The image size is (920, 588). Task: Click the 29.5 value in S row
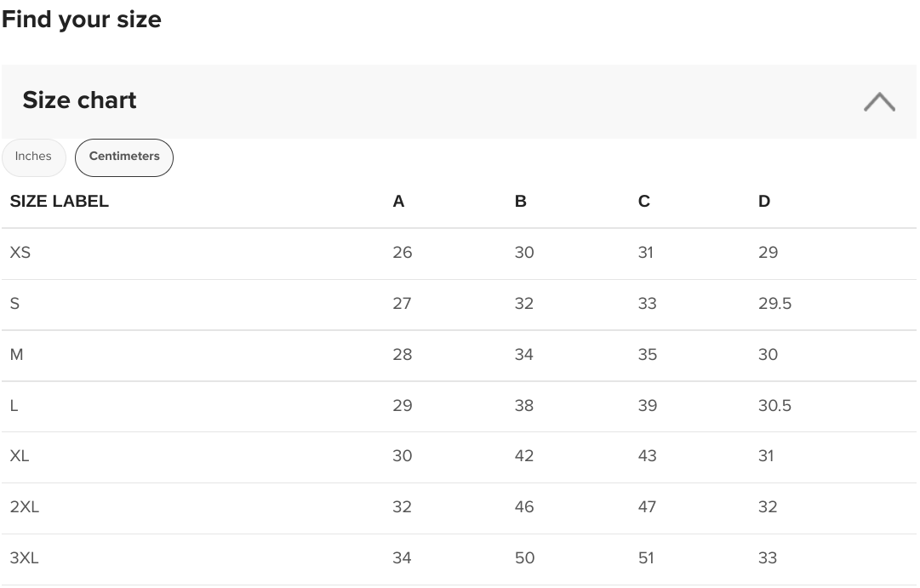point(774,304)
